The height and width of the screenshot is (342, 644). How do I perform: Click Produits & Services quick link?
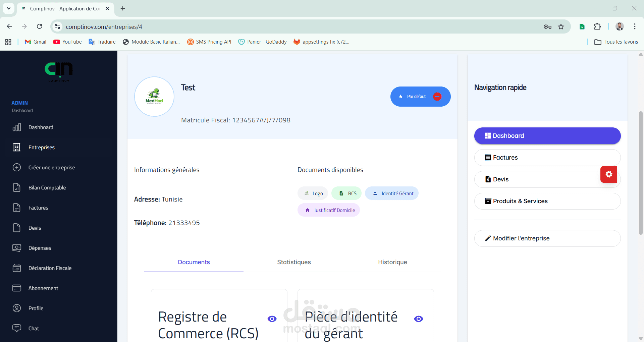(547, 201)
